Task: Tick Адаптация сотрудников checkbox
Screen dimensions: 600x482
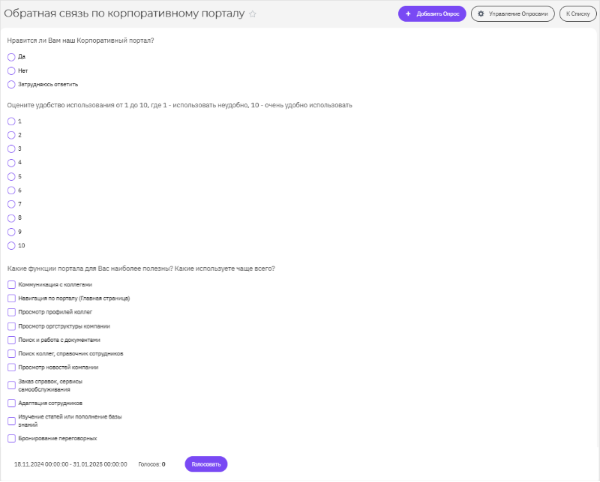Action: tap(11, 403)
